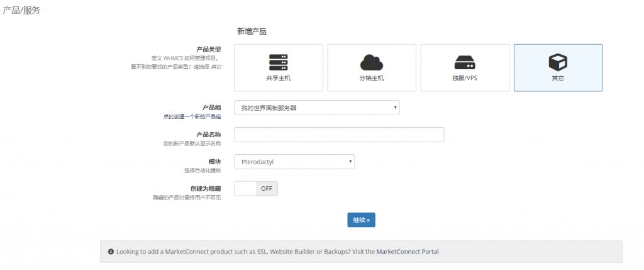The image size is (644, 270).
Task: Click the OFF label on hidden switch
Action: (267, 189)
